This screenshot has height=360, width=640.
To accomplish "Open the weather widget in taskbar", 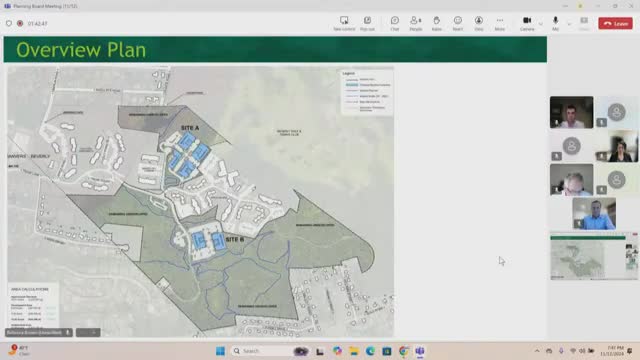I will pos(19,350).
